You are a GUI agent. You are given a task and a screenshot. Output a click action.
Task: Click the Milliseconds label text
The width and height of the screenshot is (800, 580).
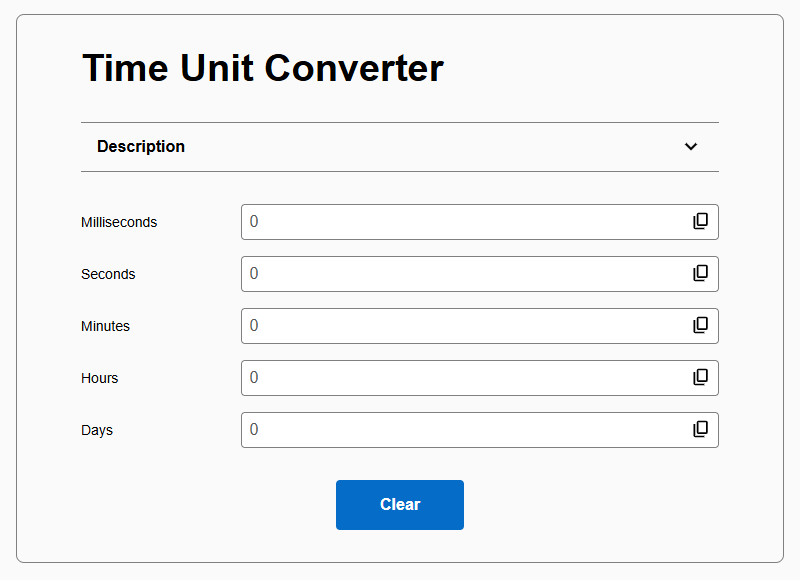tap(119, 222)
